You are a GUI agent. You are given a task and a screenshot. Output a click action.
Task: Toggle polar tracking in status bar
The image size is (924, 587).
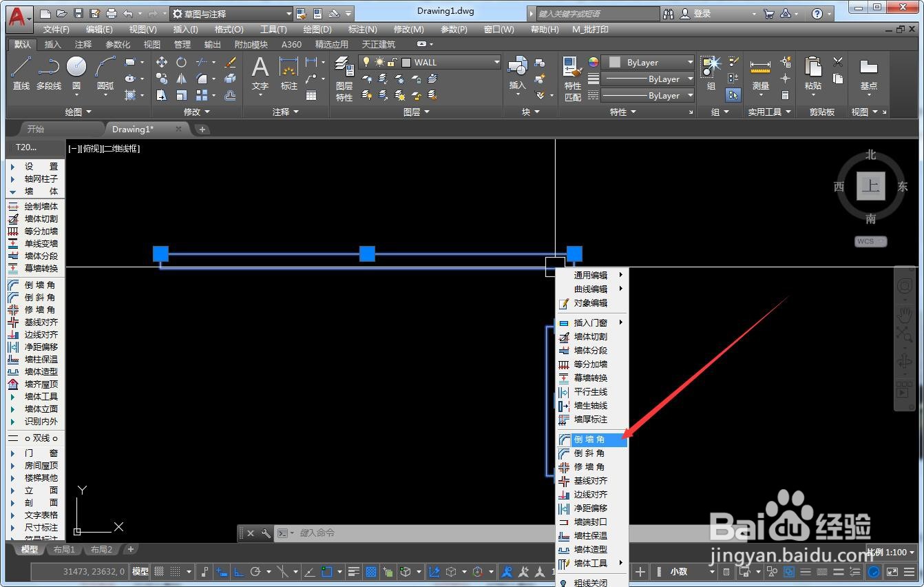tap(255, 571)
